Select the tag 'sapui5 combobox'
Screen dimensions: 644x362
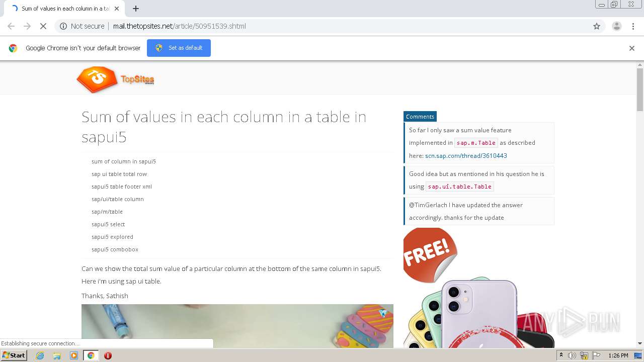point(115,249)
